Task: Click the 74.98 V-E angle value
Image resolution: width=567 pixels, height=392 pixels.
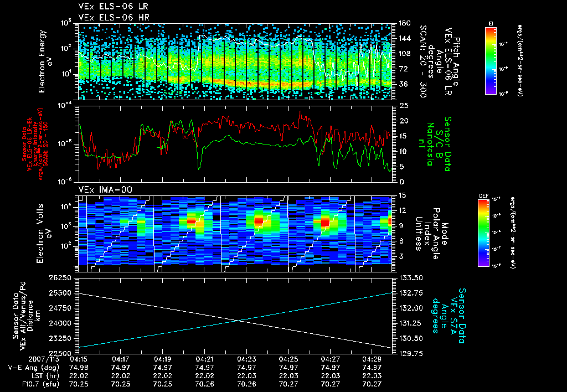Action: point(79,368)
